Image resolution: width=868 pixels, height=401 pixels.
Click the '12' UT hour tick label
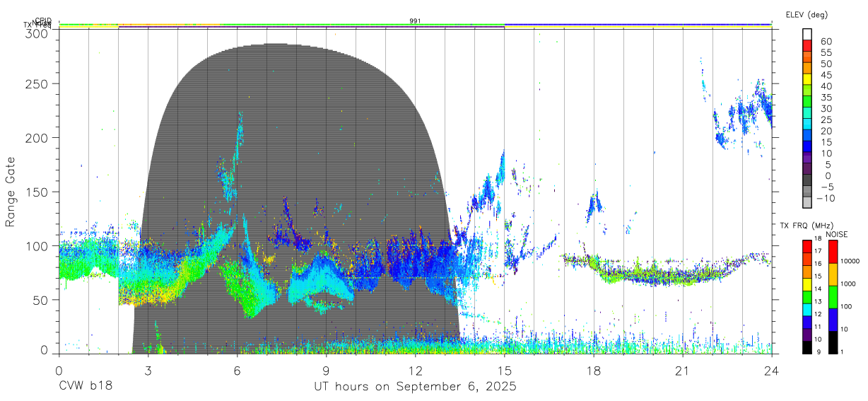[x=415, y=371]
